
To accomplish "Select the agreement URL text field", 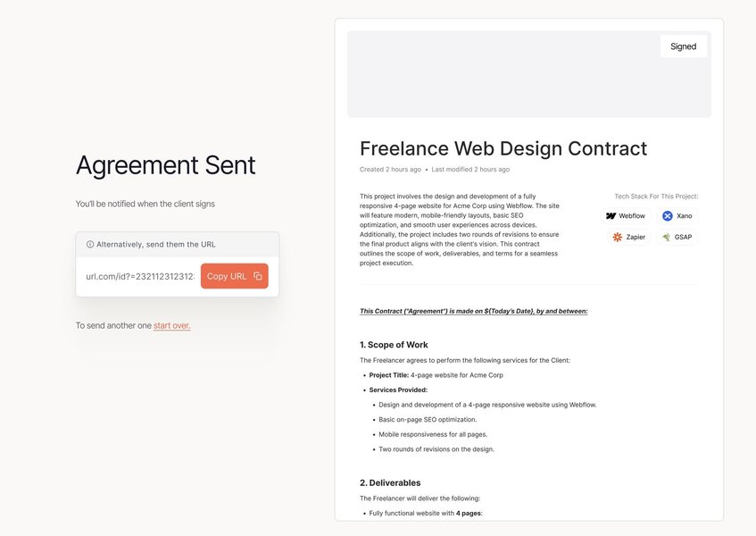I will pos(140,276).
